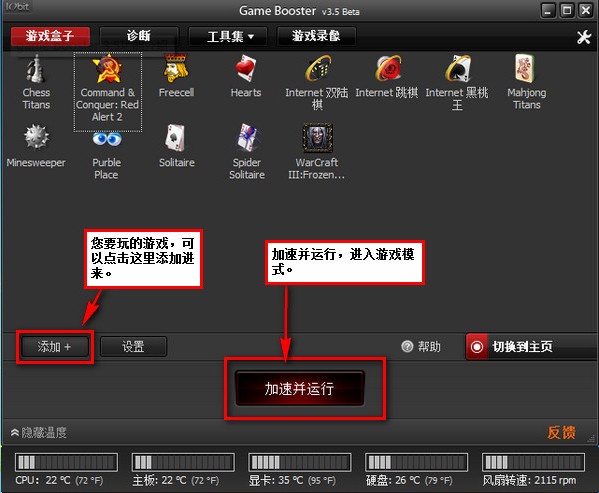Select the Freecell game icon
Screen dimensions: 599x493
tap(176, 69)
